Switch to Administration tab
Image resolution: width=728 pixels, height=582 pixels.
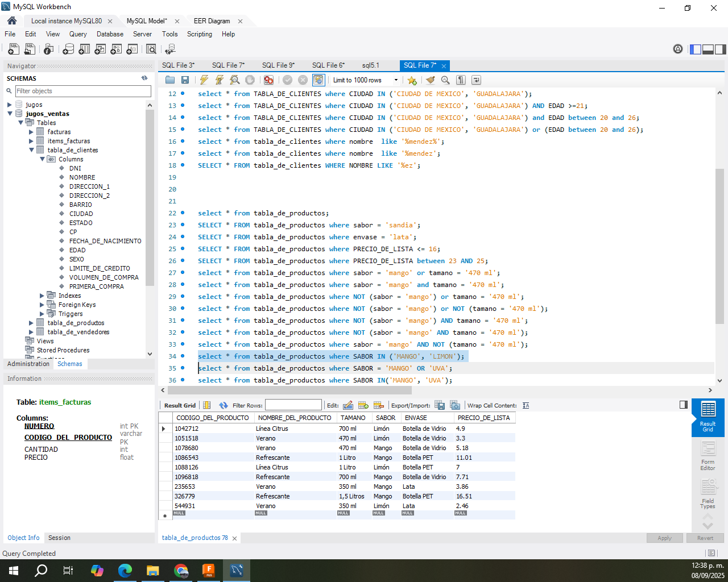click(28, 364)
